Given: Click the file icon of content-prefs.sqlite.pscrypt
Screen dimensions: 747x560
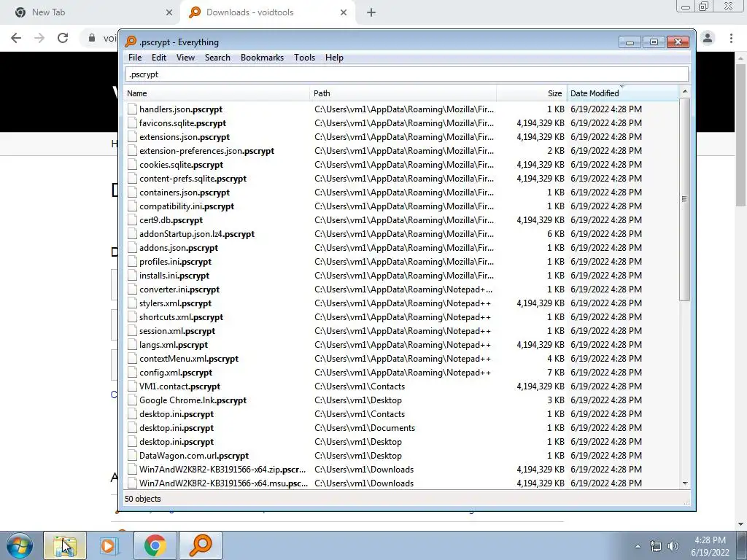Looking at the screenshot, I should point(132,179).
